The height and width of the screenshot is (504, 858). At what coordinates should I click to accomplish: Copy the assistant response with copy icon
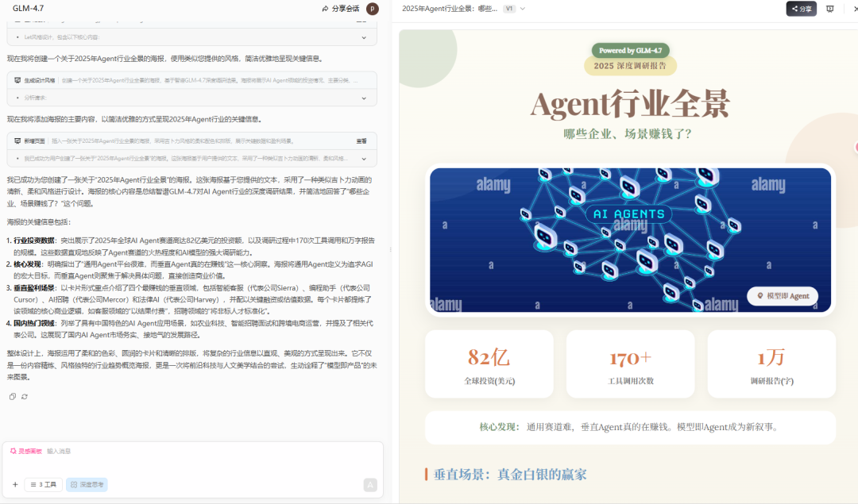click(x=13, y=396)
